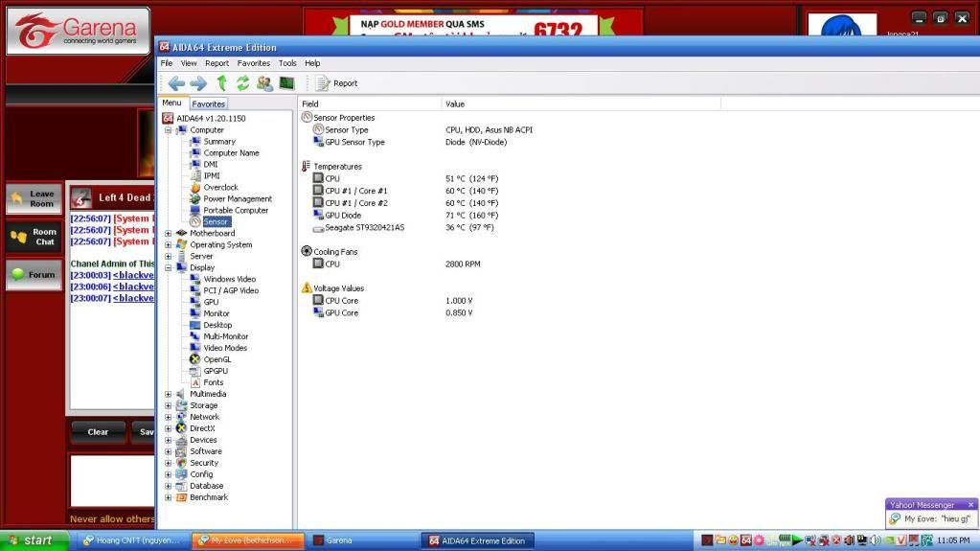Image resolution: width=980 pixels, height=551 pixels.
Task: Select the PCI / AGP Video tree item
Action: (x=231, y=290)
